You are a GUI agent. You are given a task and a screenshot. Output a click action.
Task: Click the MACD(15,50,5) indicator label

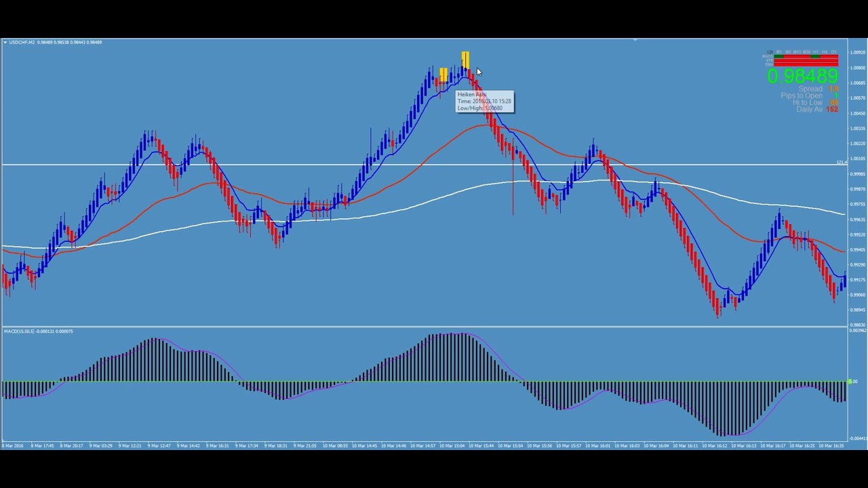pyautogui.click(x=39, y=331)
